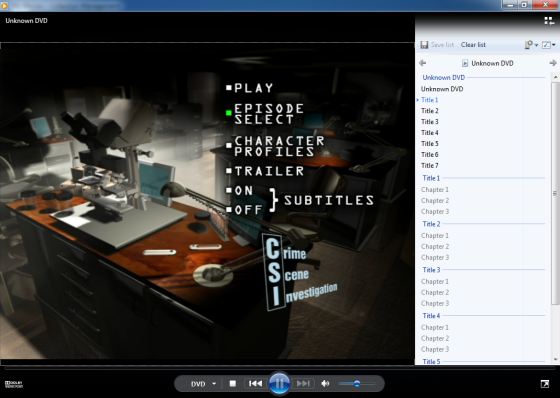
Task: Click the Clear list button
Action: (473, 45)
